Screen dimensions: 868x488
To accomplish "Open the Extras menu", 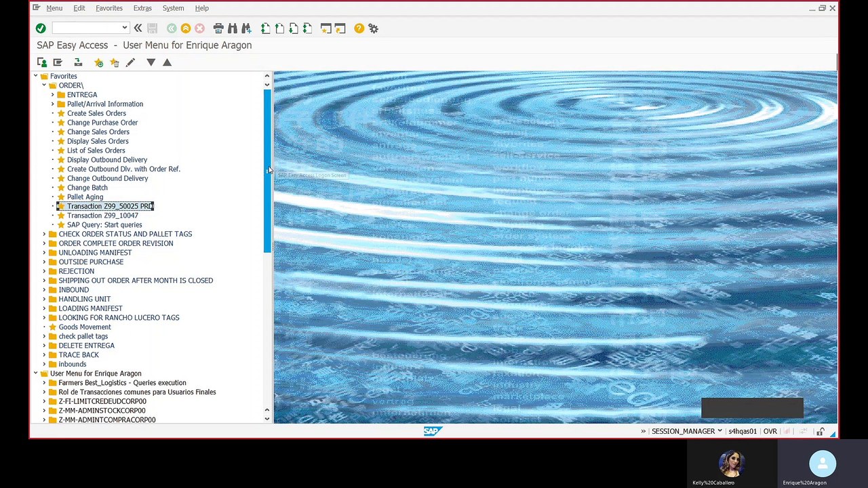I will 142,8.
